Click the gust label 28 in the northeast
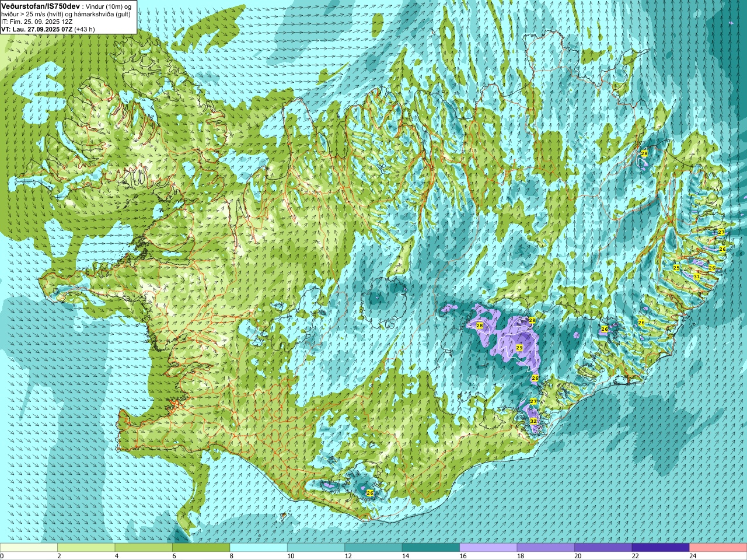 (644, 153)
